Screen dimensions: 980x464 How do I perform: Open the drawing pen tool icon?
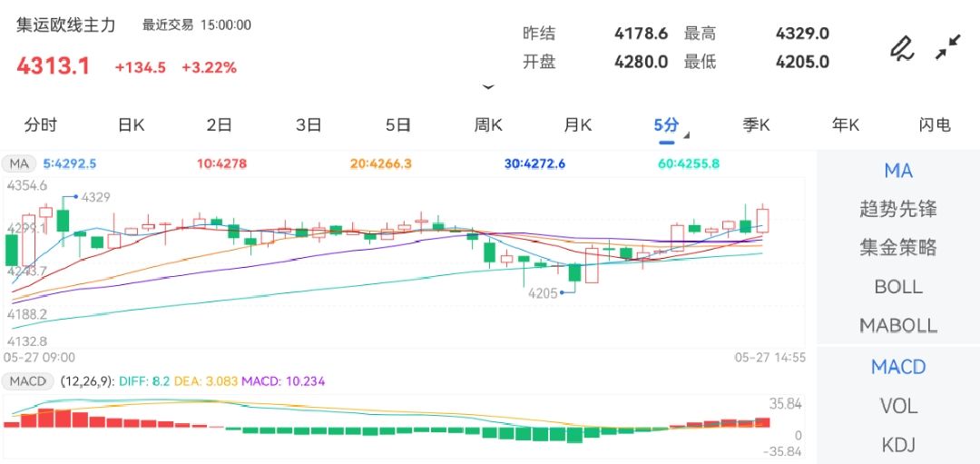[901, 48]
